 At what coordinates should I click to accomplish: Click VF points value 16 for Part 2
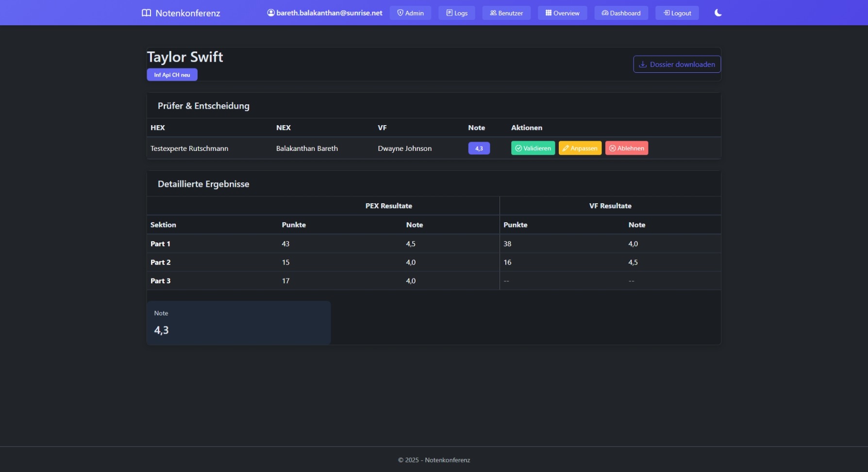coord(507,262)
